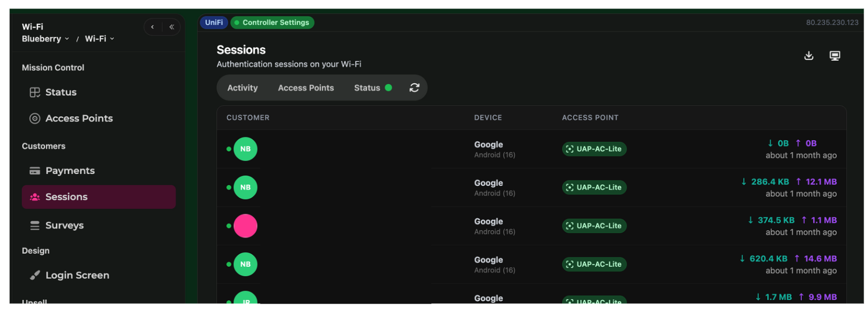The image size is (868, 311).
Task: Select Sessions in the sidebar
Action: tap(66, 197)
